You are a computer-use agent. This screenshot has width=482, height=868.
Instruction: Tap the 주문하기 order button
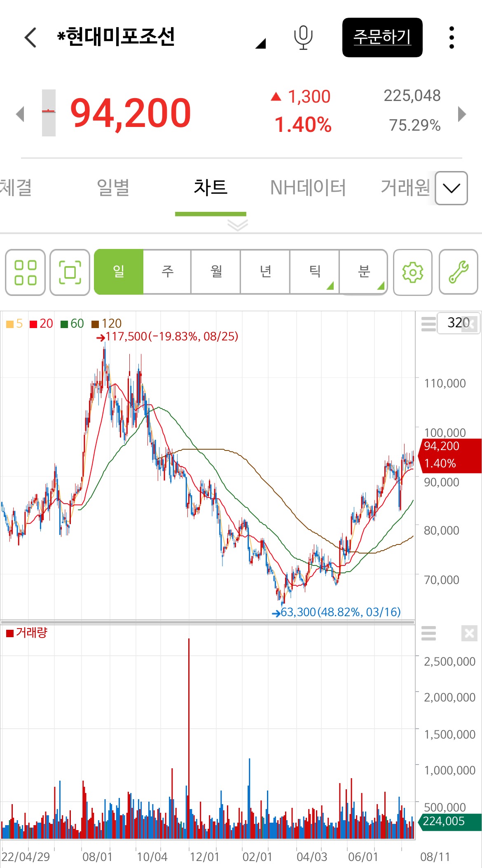(x=382, y=38)
